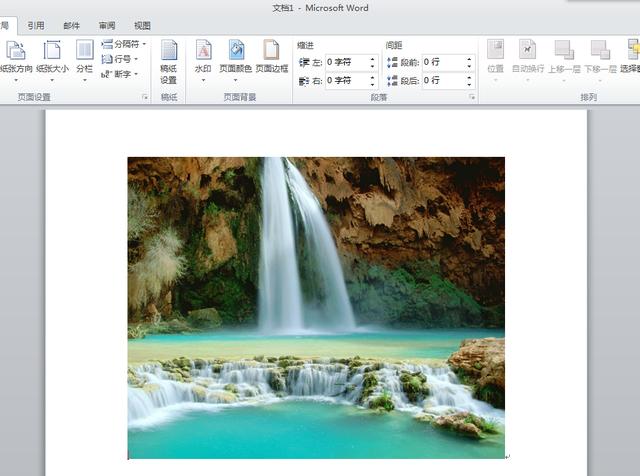Open the 纸张方向 page orientation button
This screenshot has height=476, width=640.
click(x=16, y=61)
